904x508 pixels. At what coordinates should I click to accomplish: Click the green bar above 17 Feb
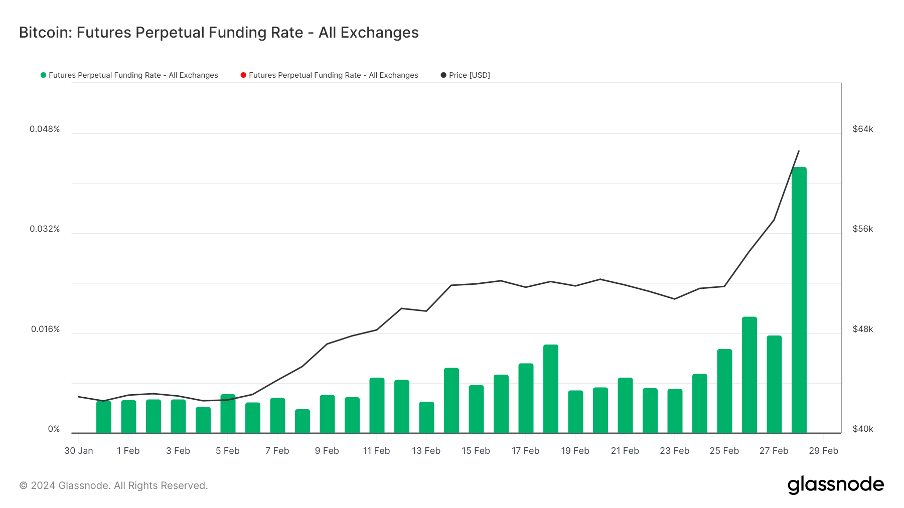tap(526, 398)
